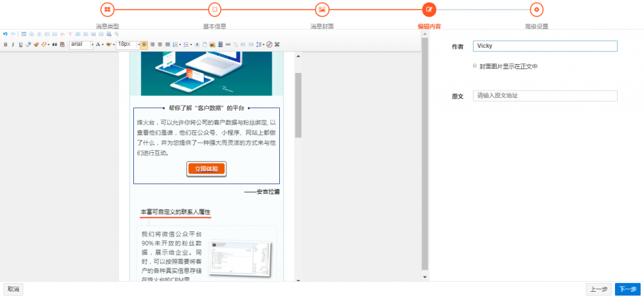
Task: Insert an unordered bullet list
Action: (186, 45)
